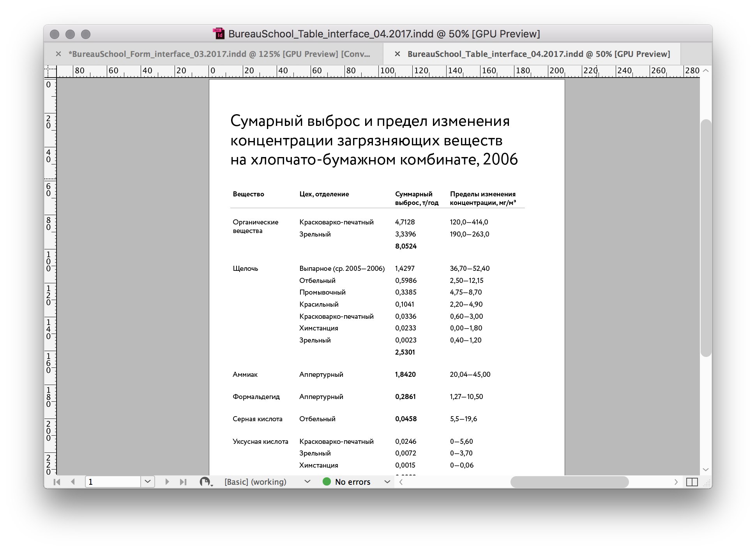Click the No errors status text
This screenshot has height=551, width=756.
[x=353, y=482]
